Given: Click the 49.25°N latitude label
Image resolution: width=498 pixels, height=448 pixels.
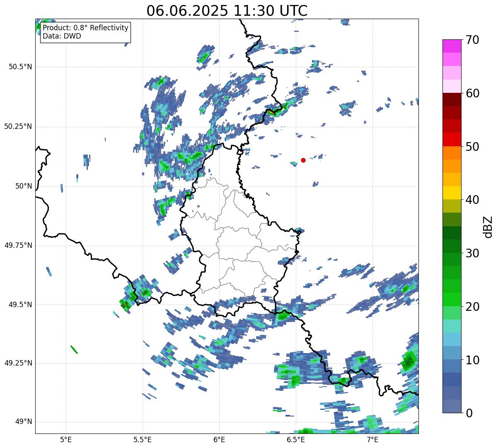Looking at the screenshot, I should tap(18, 363).
